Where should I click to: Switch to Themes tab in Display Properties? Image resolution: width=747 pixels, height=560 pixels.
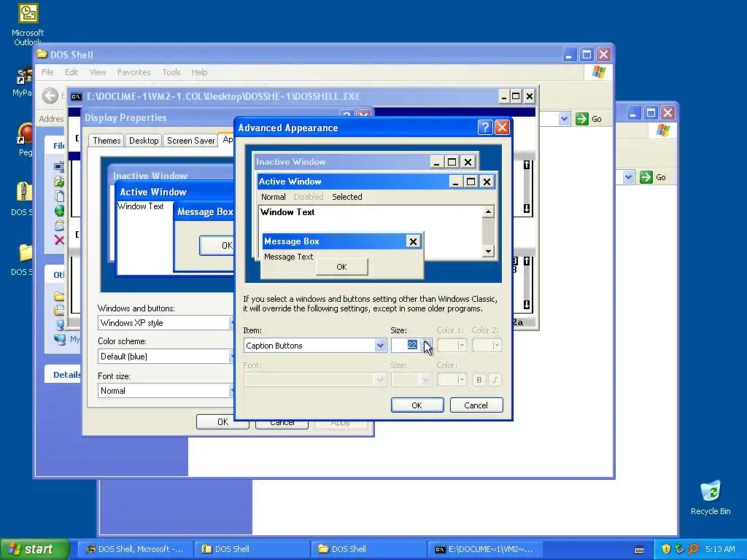[107, 141]
